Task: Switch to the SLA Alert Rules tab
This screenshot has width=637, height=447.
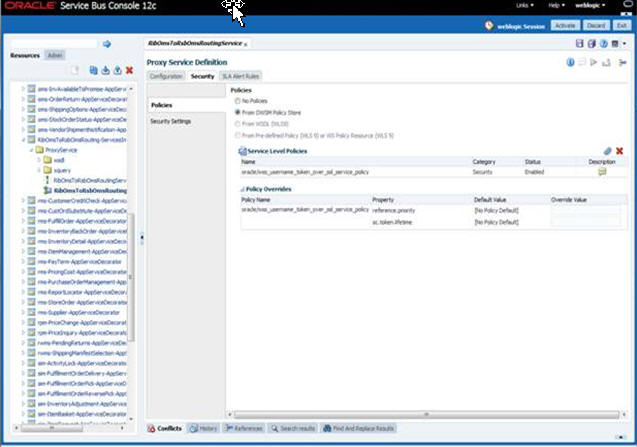Action: pos(240,76)
